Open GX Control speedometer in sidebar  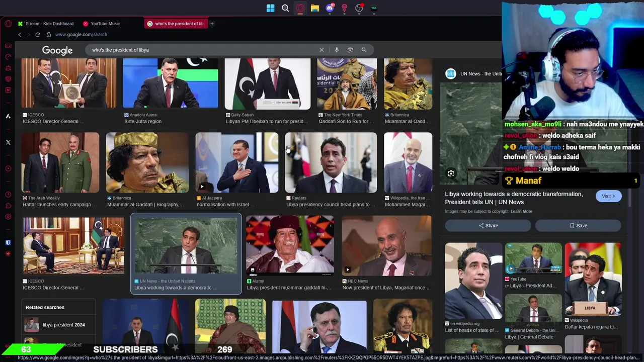8,57
